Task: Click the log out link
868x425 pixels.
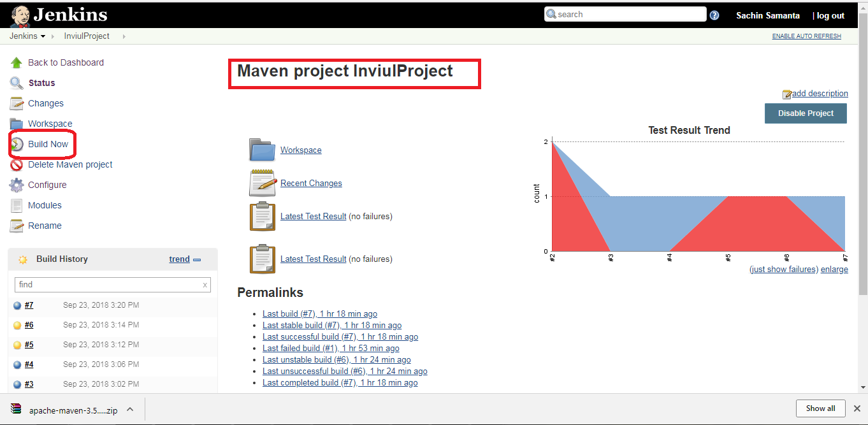Action: point(830,16)
